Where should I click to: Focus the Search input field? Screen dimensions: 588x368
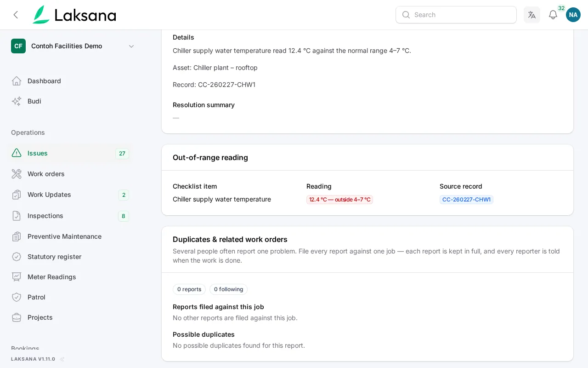456,15
